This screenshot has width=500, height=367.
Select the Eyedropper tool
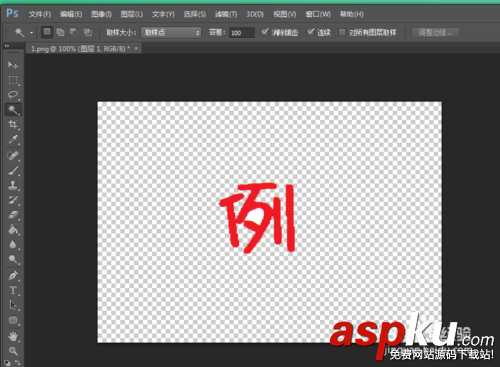coord(13,139)
